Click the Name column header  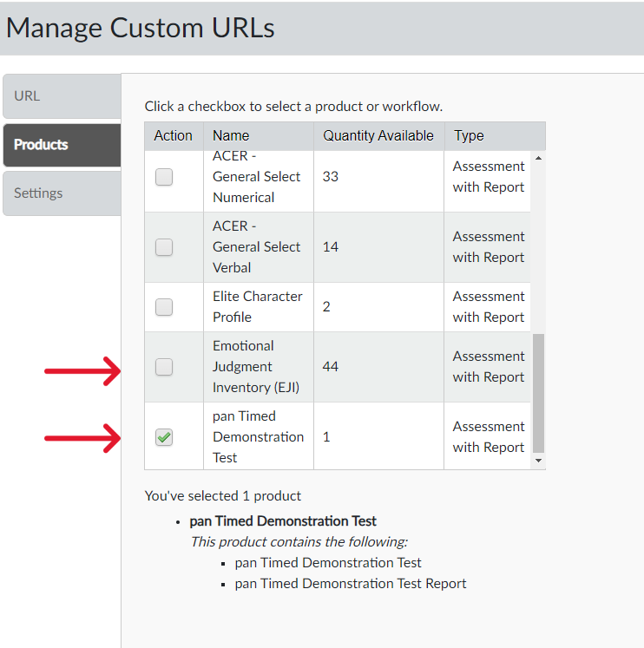(231, 135)
